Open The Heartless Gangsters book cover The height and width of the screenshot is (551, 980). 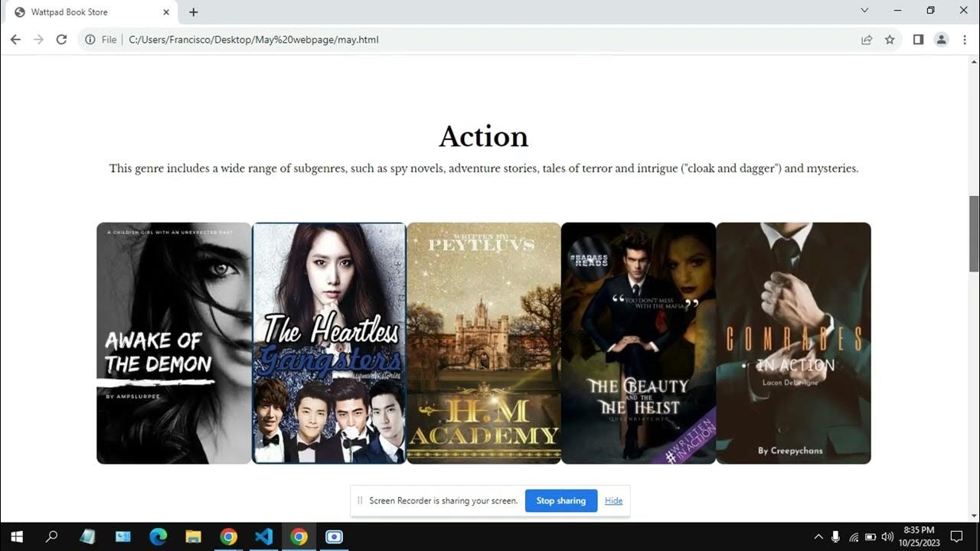tap(329, 343)
